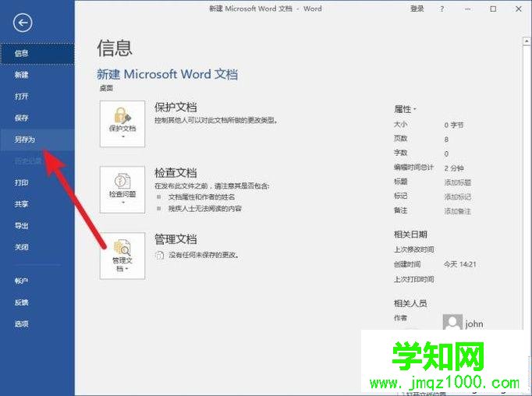The height and width of the screenshot is (396, 532).
Task: Click 关闭 in the sidebar
Action: click(37, 247)
